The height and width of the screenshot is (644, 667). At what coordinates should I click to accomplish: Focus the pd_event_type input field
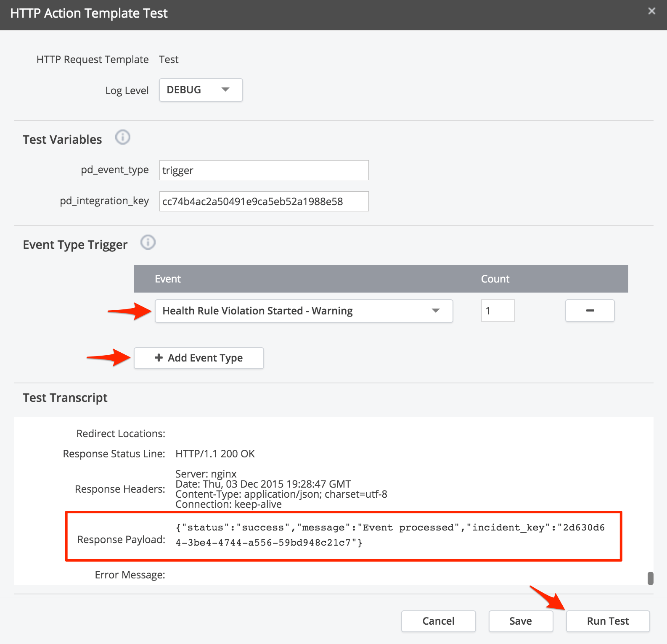coord(264,170)
